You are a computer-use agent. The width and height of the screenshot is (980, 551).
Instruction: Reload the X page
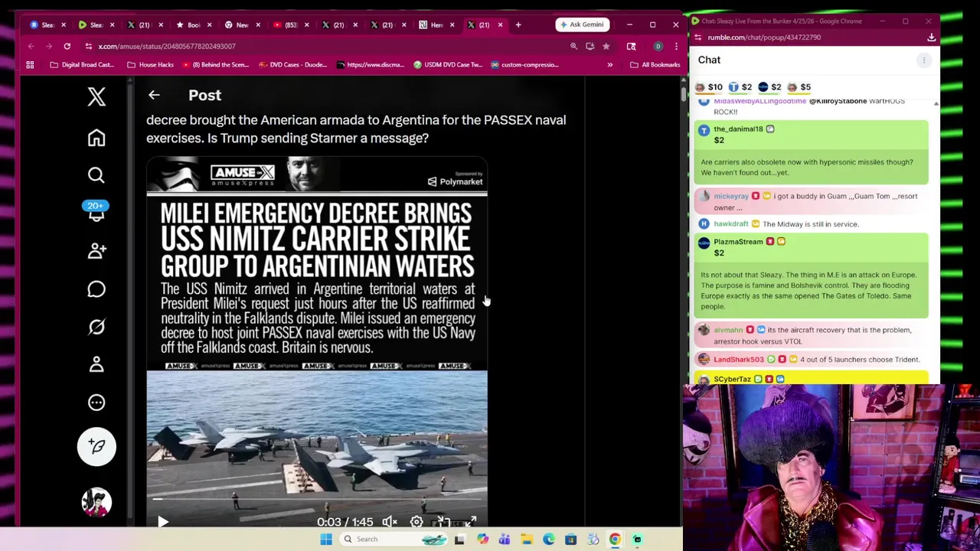click(x=67, y=46)
